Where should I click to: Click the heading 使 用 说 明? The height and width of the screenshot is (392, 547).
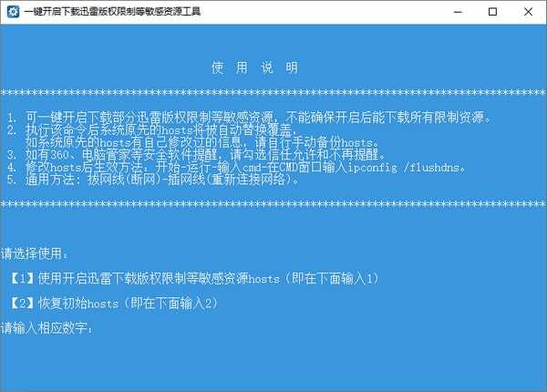pos(254,67)
